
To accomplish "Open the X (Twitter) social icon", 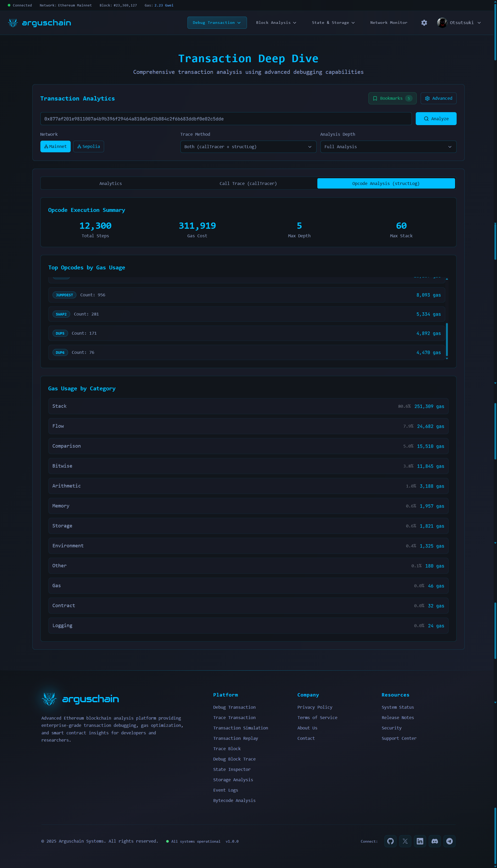I will pyautogui.click(x=405, y=841).
